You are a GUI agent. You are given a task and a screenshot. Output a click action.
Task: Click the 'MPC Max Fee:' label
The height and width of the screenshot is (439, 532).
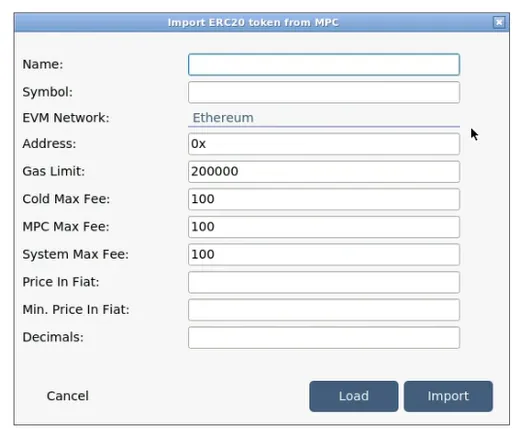click(x=66, y=227)
